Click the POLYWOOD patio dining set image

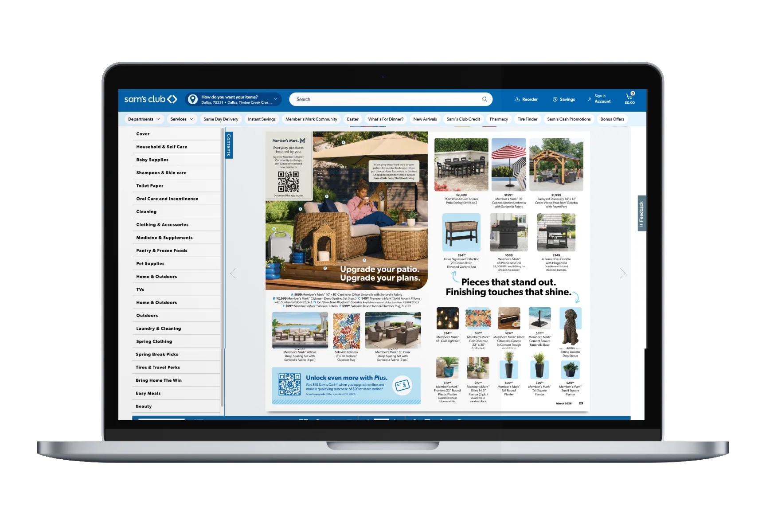pyautogui.click(x=461, y=164)
